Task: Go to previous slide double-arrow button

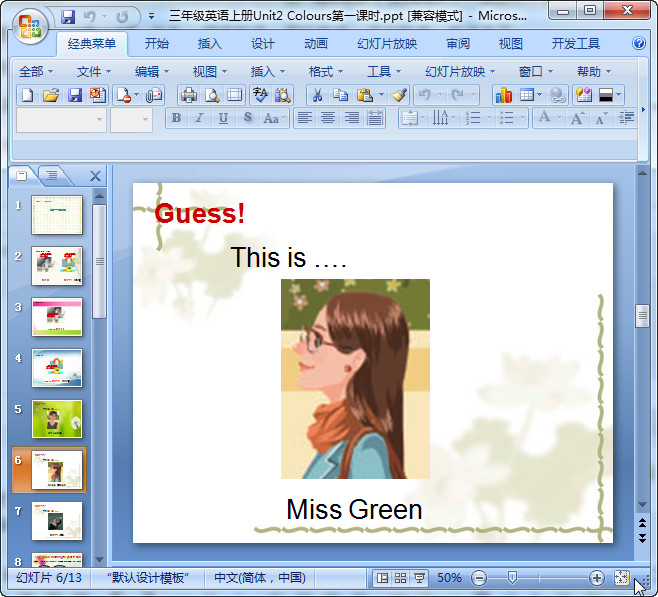Action: click(642, 523)
